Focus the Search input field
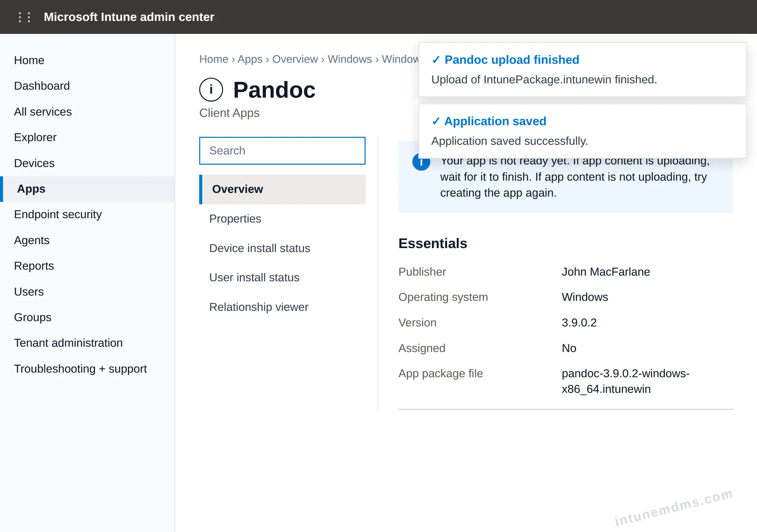The image size is (757, 532). point(282,151)
